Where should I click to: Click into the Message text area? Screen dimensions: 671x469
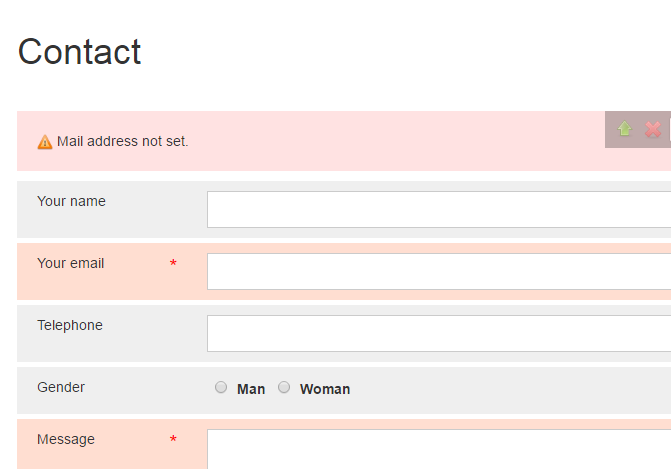tap(438, 450)
